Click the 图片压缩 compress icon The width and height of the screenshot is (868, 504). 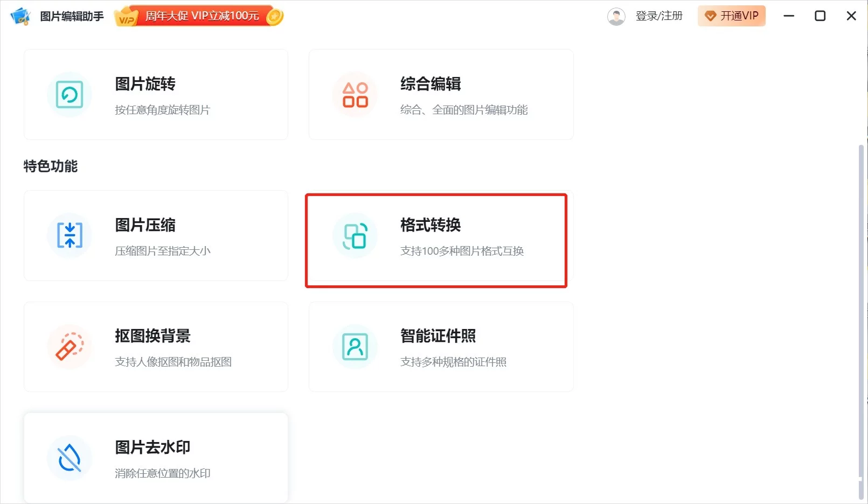[70, 235]
